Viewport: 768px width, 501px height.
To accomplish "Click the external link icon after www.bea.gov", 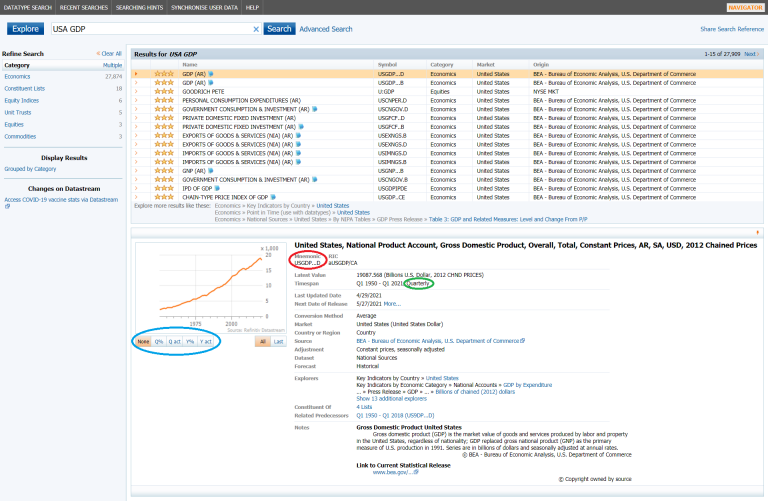I will [416, 472].
